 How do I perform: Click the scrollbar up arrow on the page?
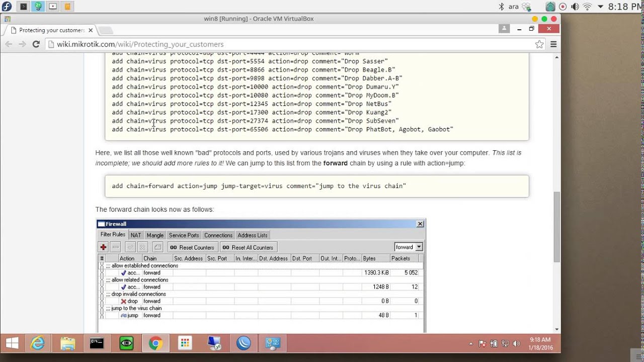point(556,57)
